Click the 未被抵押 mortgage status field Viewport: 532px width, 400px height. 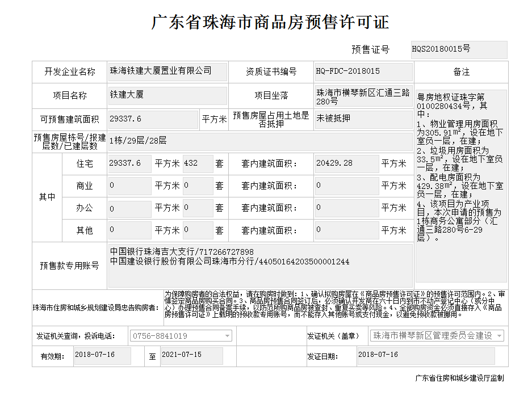click(363, 119)
